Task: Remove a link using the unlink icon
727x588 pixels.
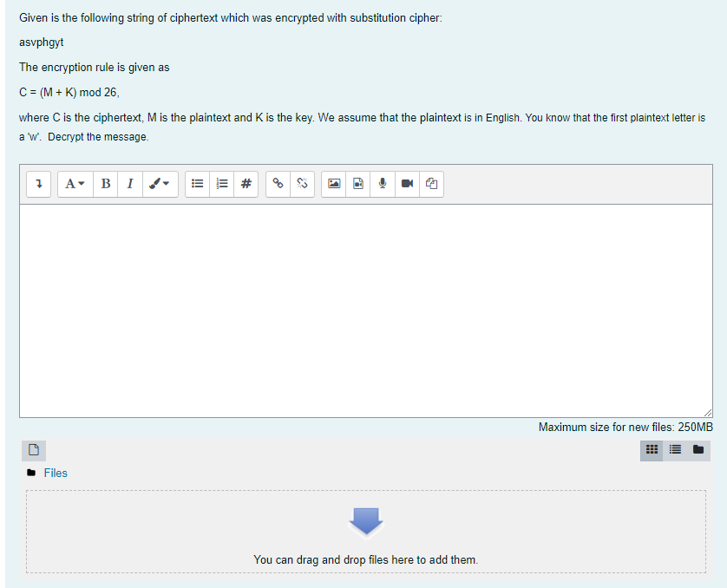Action: pos(302,184)
